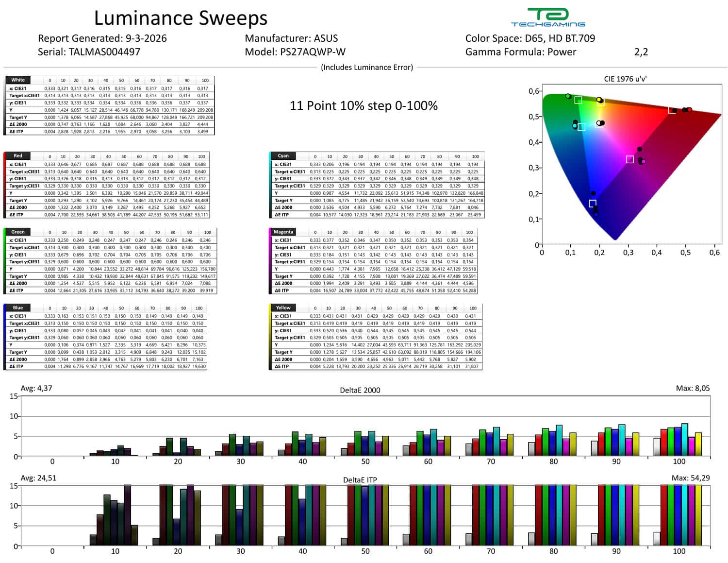Click the Luminance Sweeps heading

pos(181,18)
